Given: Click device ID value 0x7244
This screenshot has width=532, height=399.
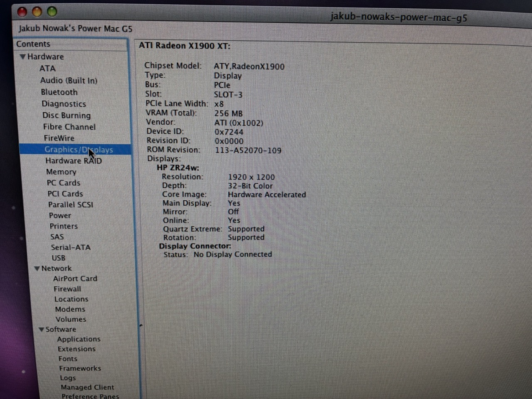Looking at the screenshot, I should coord(229,132).
